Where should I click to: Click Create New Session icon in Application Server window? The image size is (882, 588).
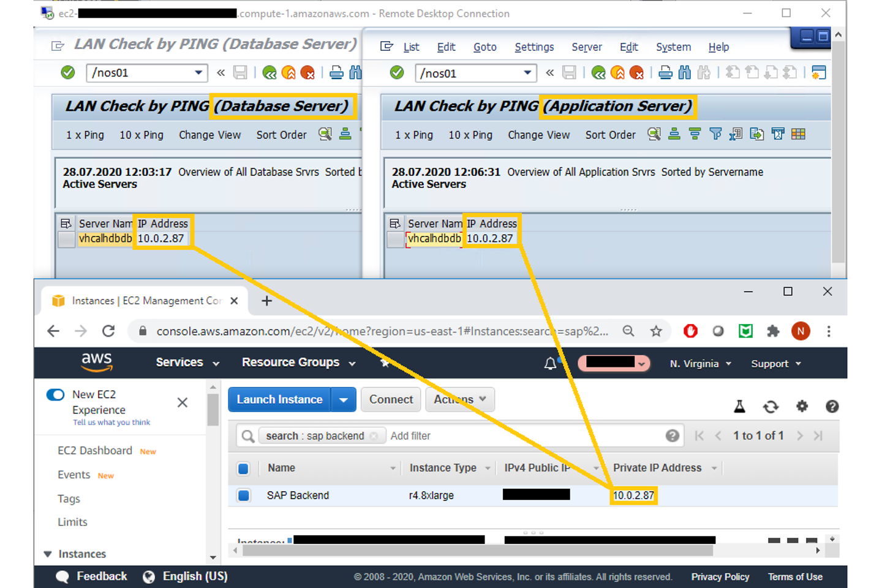818,73
